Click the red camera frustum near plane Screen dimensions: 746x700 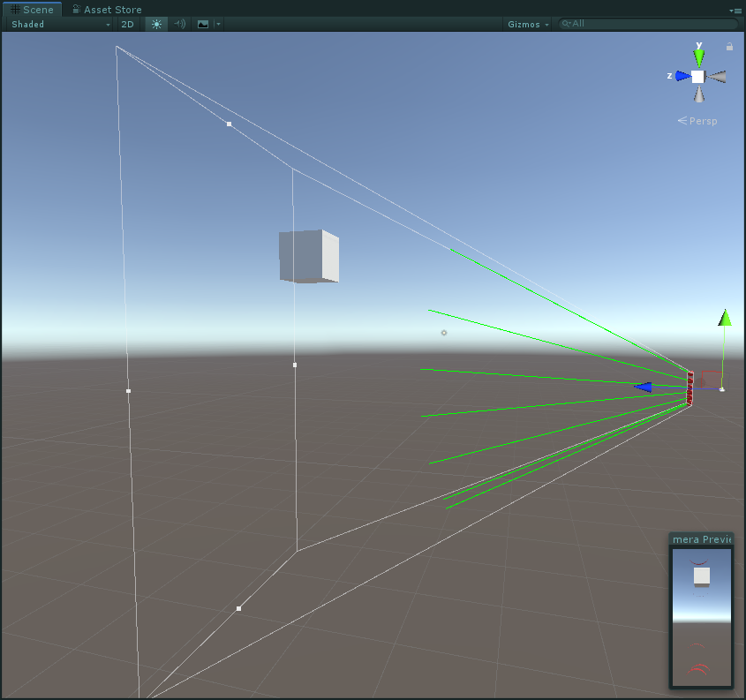pyautogui.click(x=689, y=388)
